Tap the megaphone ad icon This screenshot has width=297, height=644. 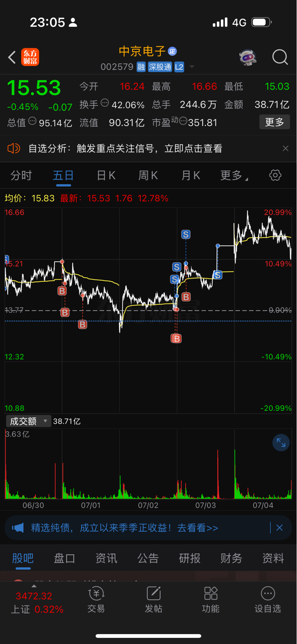click(x=18, y=528)
